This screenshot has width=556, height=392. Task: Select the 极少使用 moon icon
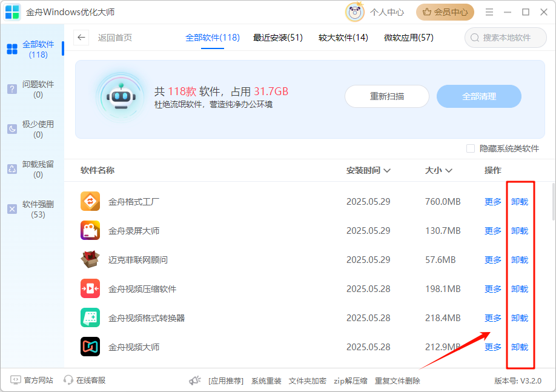tap(12, 129)
